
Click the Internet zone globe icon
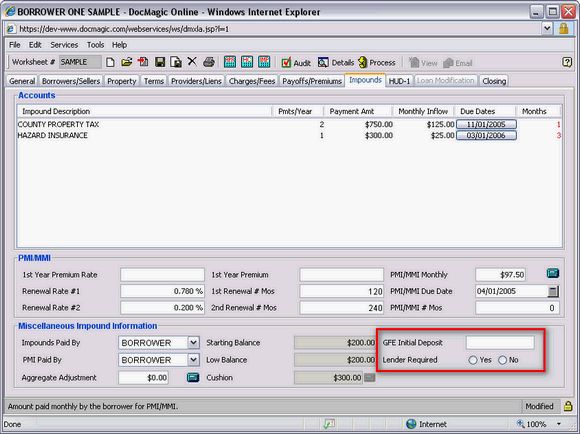coord(411,424)
